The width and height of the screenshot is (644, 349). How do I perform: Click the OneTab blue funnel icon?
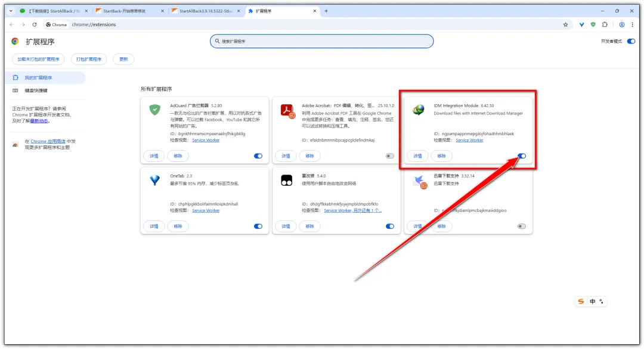tap(155, 180)
